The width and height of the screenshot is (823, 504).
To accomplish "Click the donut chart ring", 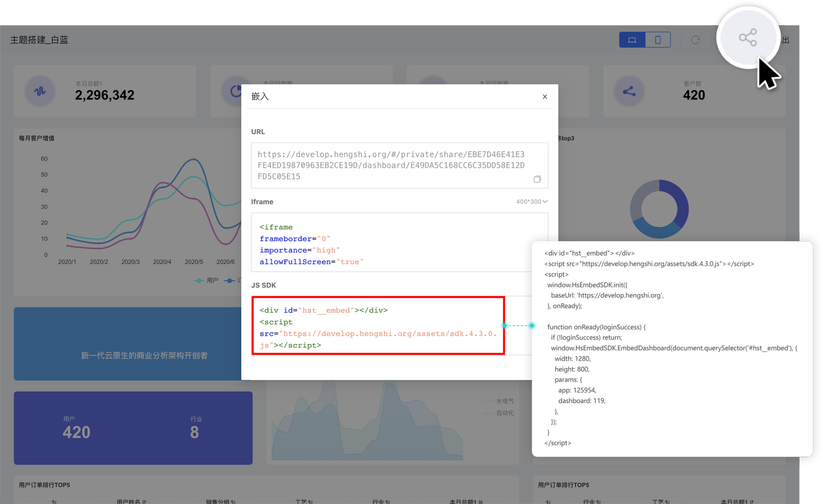I will tap(659, 209).
